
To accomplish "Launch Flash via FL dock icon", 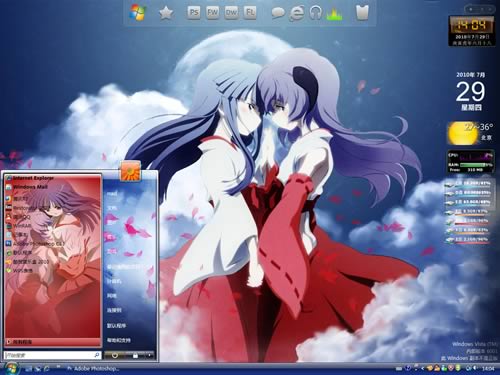I will pyautogui.click(x=250, y=13).
